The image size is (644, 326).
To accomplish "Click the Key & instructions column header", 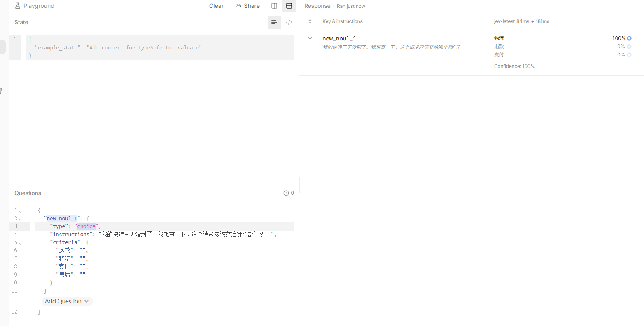I will (343, 21).
